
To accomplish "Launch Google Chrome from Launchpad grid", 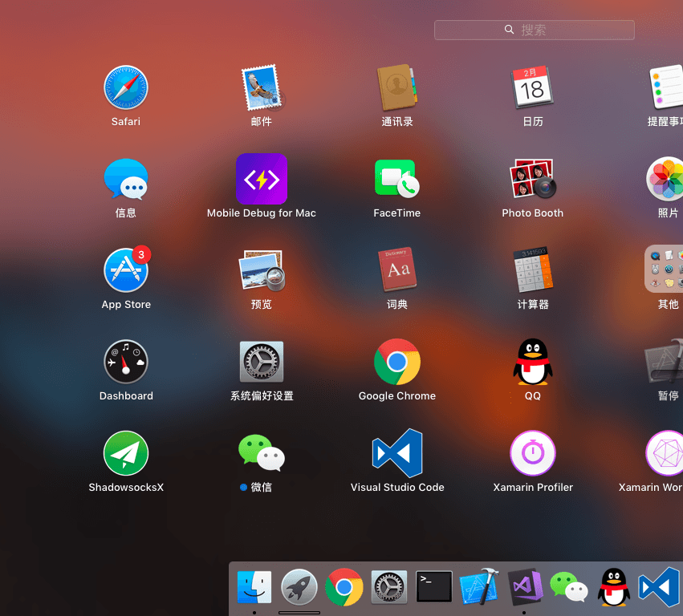I will point(397,362).
